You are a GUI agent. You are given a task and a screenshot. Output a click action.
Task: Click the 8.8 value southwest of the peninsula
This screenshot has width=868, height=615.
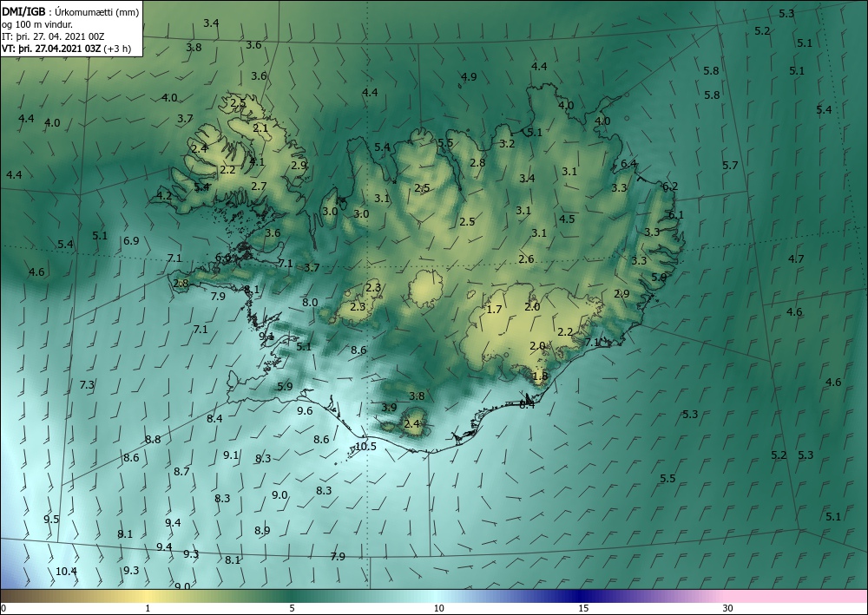[x=153, y=440]
